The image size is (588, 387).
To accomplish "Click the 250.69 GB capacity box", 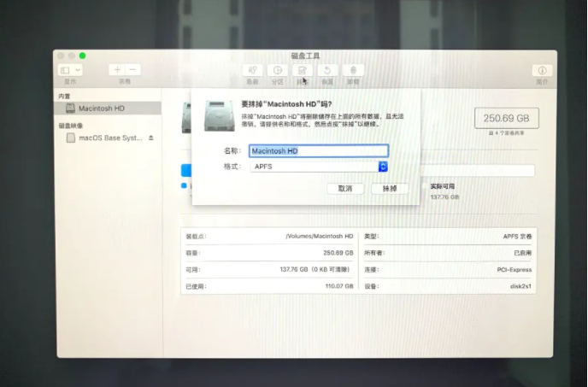I will pyautogui.click(x=506, y=118).
